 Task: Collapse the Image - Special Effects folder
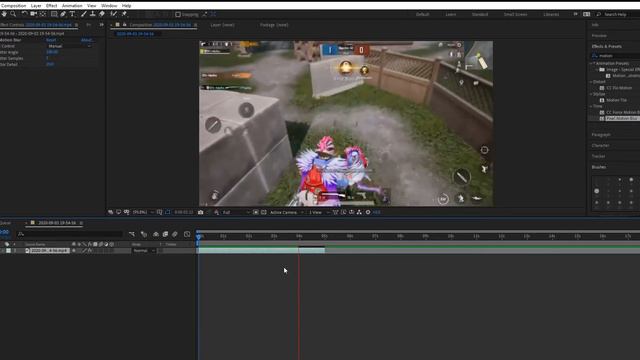pyautogui.click(x=597, y=70)
